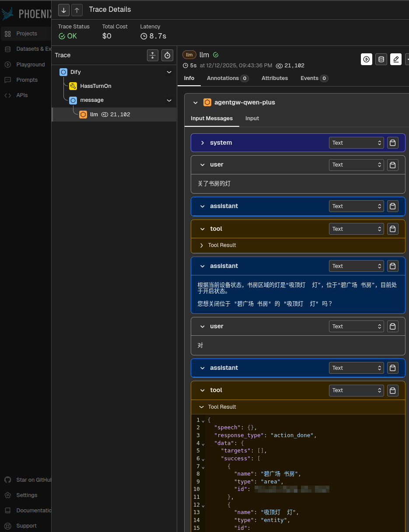This screenshot has width=409, height=532.
Task: Open Text format dropdown on last tool message
Action: [x=356, y=390]
